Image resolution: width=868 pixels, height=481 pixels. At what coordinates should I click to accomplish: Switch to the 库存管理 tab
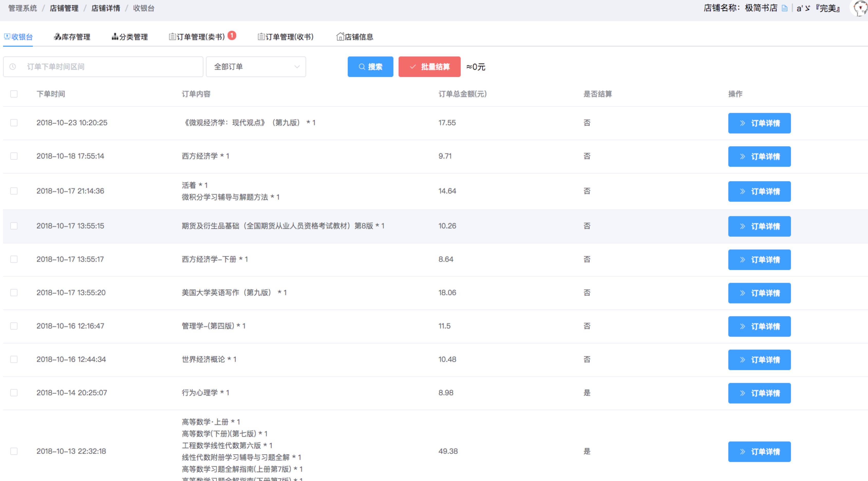tap(72, 37)
